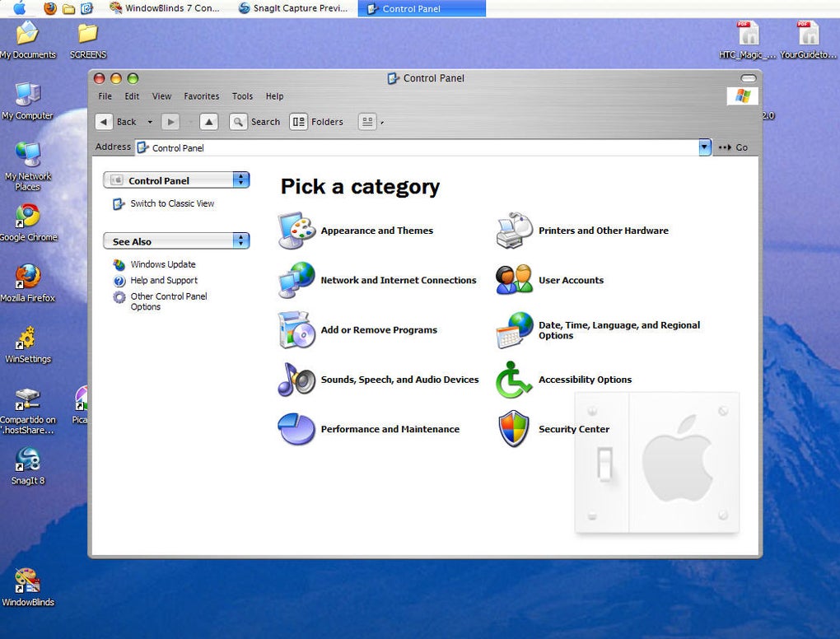The image size is (840, 639).
Task: Click the User Accounts text link
Action: tap(571, 280)
